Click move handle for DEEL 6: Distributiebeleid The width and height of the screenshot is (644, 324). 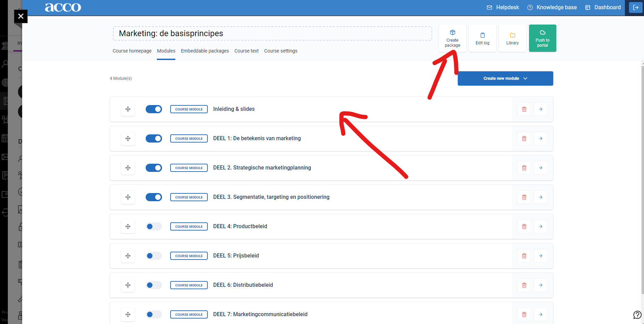128,285
